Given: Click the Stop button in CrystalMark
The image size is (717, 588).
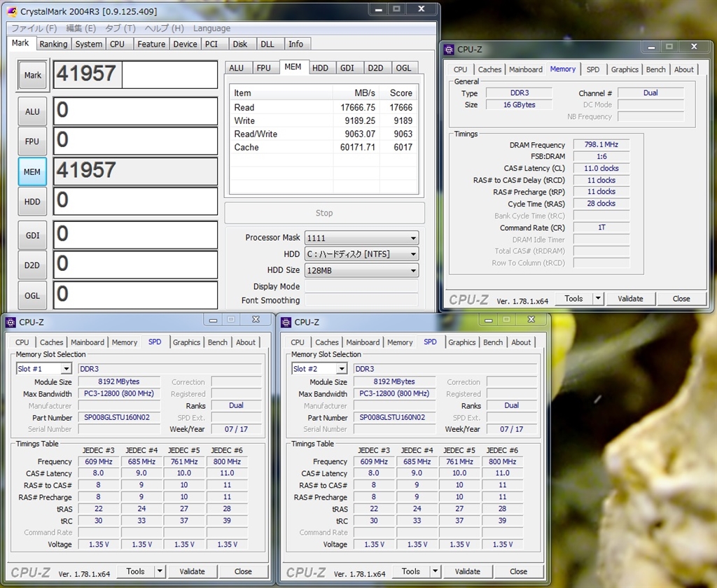Looking at the screenshot, I should pos(324,213).
